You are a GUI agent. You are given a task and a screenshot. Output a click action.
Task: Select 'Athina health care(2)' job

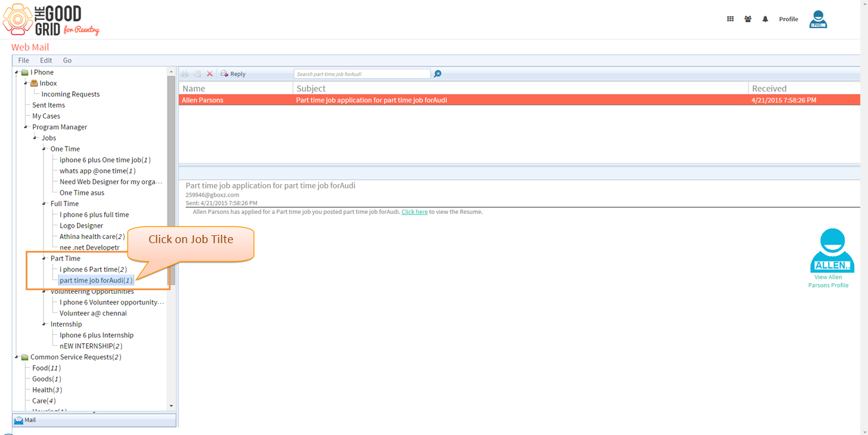(x=92, y=237)
